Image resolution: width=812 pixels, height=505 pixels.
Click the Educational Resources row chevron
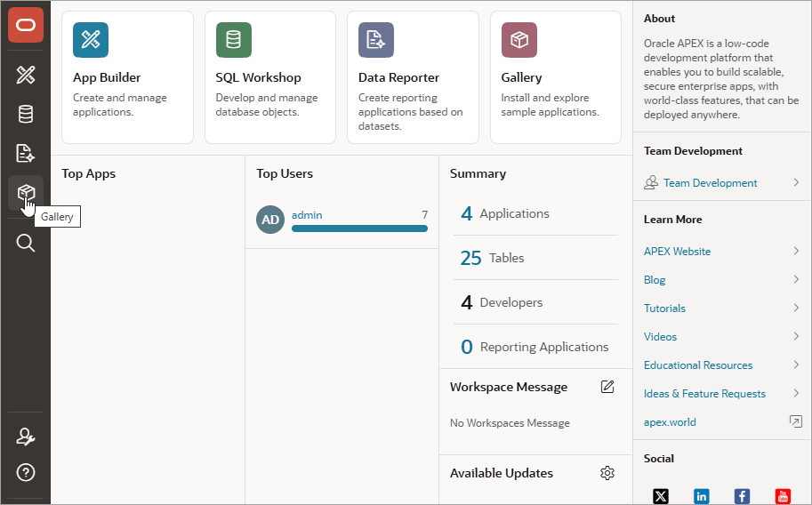click(797, 365)
